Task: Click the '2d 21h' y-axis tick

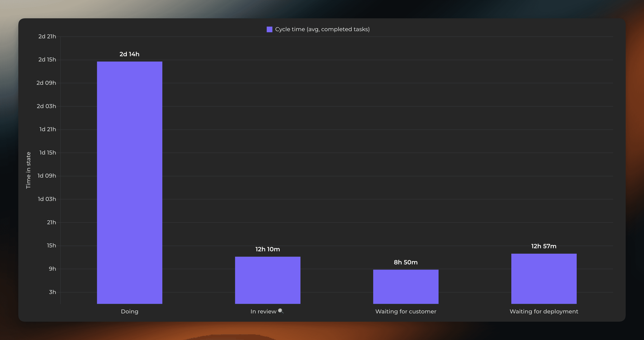Action: (47, 37)
